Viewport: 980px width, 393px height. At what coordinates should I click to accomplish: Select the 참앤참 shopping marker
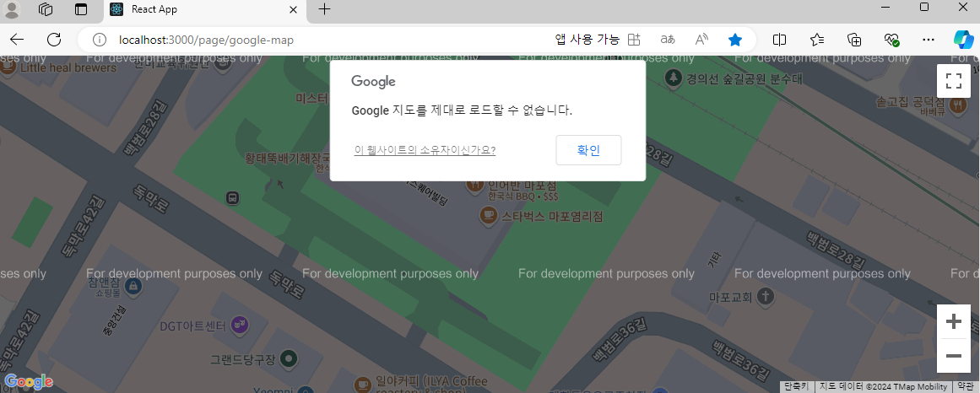coord(132,286)
